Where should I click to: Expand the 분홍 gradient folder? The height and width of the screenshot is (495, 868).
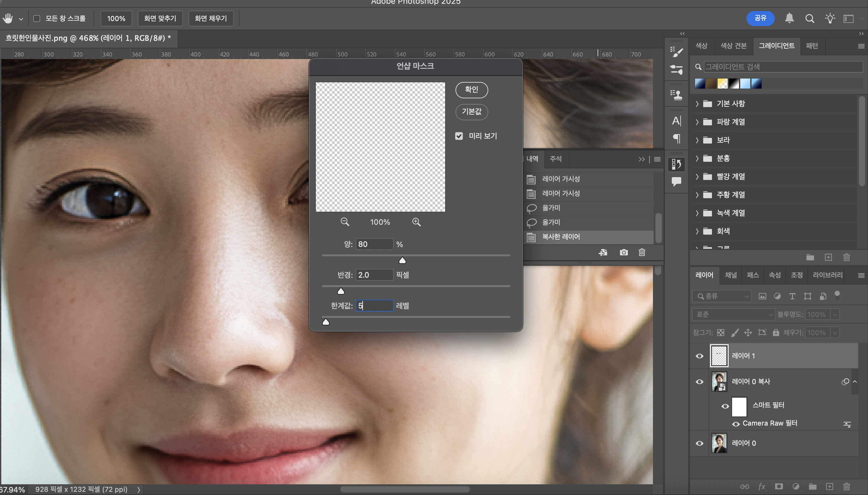pyautogui.click(x=697, y=158)
